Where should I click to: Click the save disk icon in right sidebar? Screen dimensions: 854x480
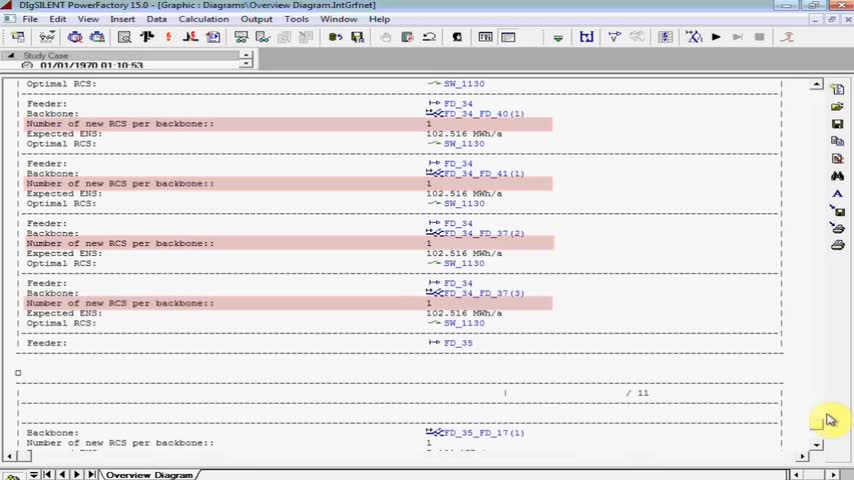pyautogui.click(x=838, y=124)
